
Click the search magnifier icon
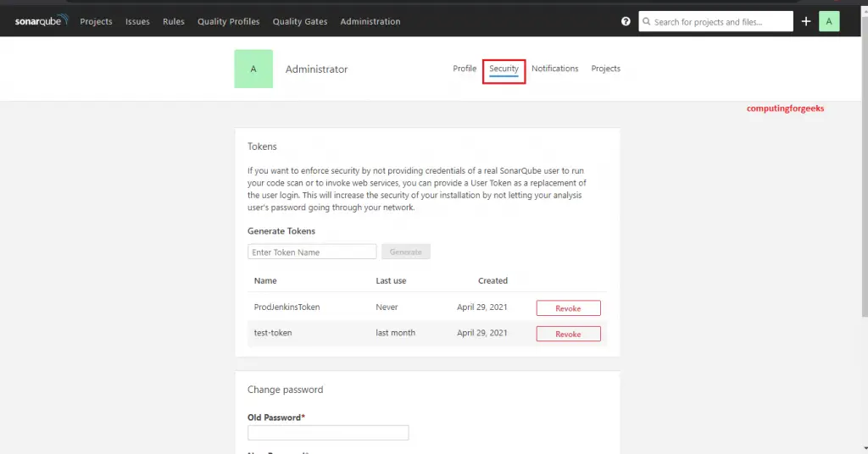pyautogui.click(x=647, y=21)
